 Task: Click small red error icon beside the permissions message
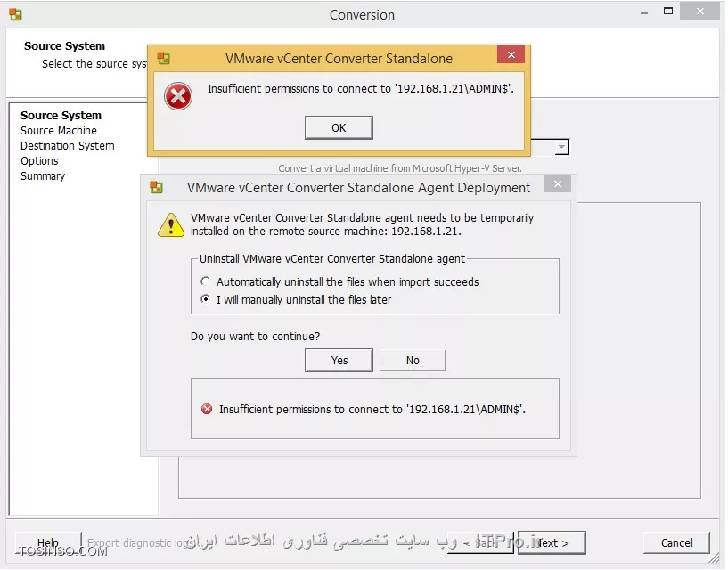pos(207,409)
